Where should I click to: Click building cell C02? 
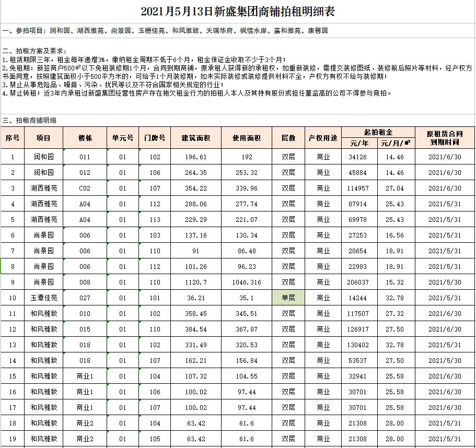pos(85,188)
